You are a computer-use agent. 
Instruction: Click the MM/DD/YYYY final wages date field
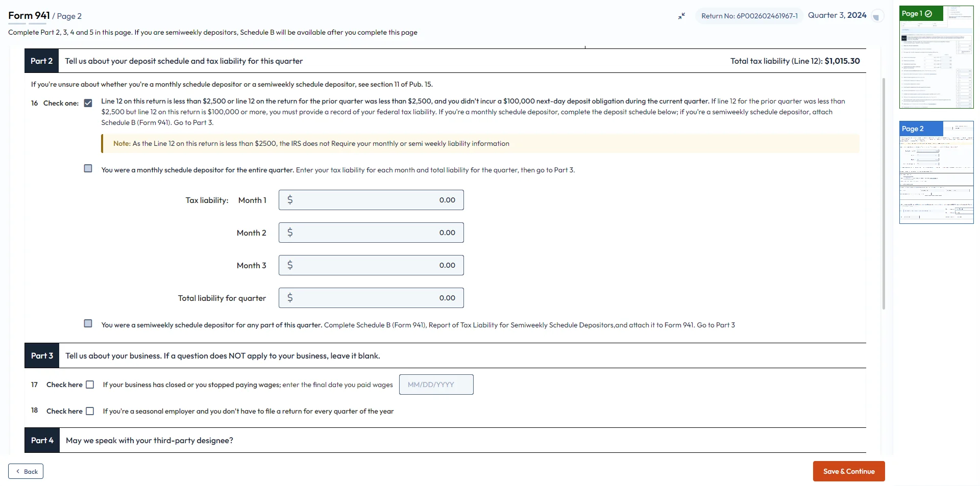(436, 384)
